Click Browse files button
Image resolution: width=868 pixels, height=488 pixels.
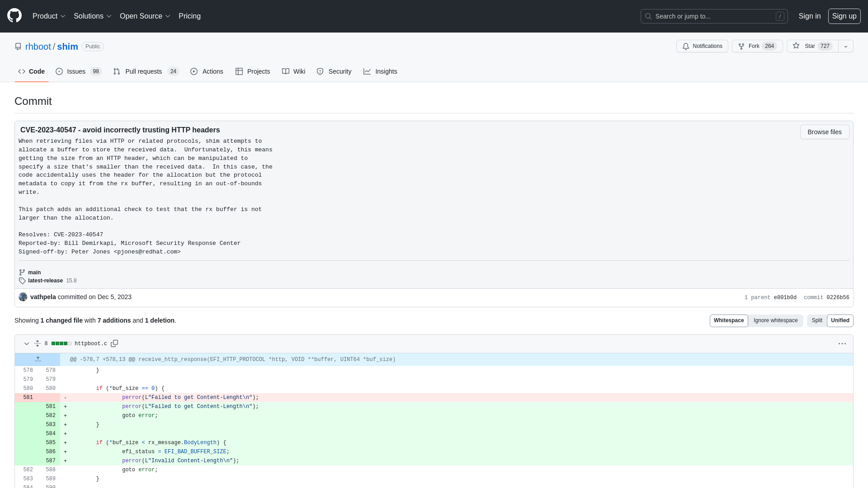pyautogui.click(x=825, y=132)
